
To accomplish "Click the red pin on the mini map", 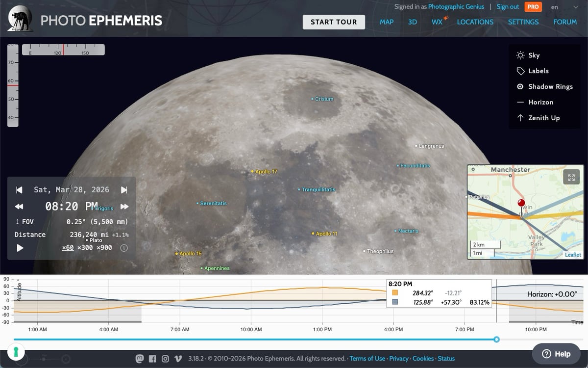I will [x=521, y=205].
